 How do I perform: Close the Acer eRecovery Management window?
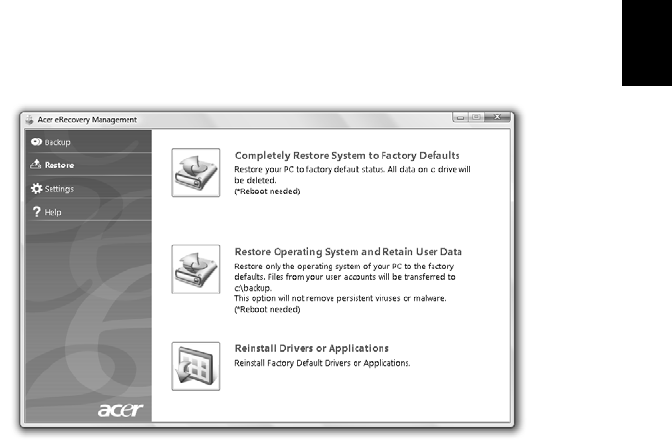(x=497, y=117)
